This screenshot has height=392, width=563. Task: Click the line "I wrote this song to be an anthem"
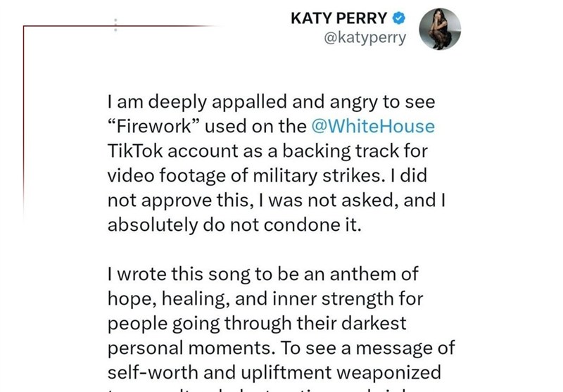tap(262, 274)
